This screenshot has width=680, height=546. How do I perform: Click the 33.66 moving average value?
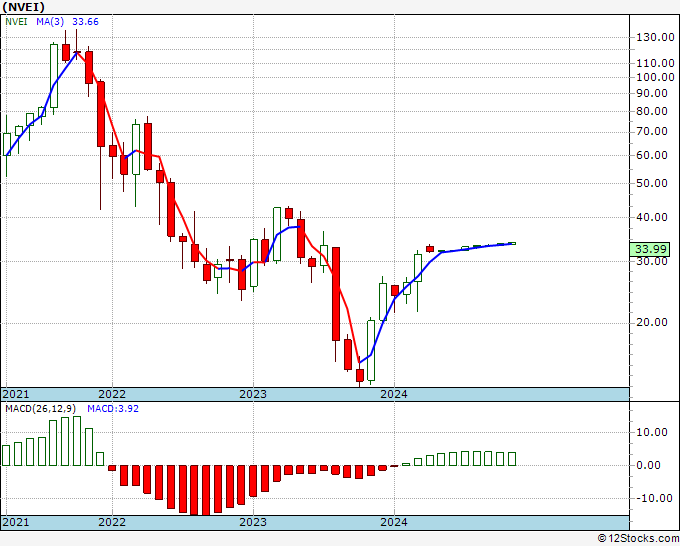(85, 22)
